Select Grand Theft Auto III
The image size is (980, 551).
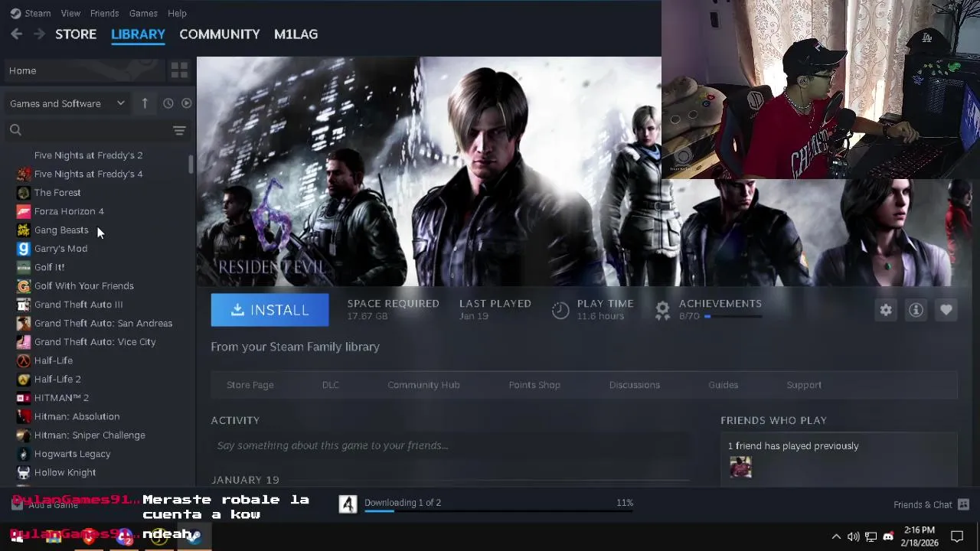tap(78, 305)
